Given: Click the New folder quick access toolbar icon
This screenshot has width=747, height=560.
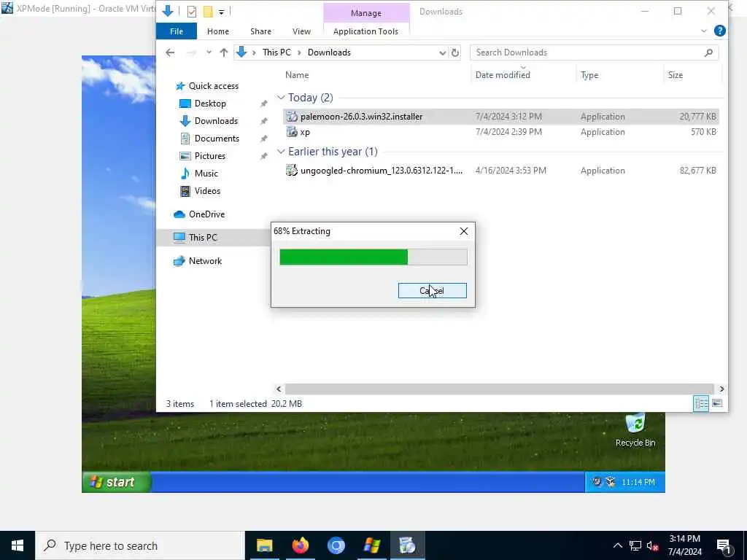Looking at the screenshot, I should click(208, 12).
